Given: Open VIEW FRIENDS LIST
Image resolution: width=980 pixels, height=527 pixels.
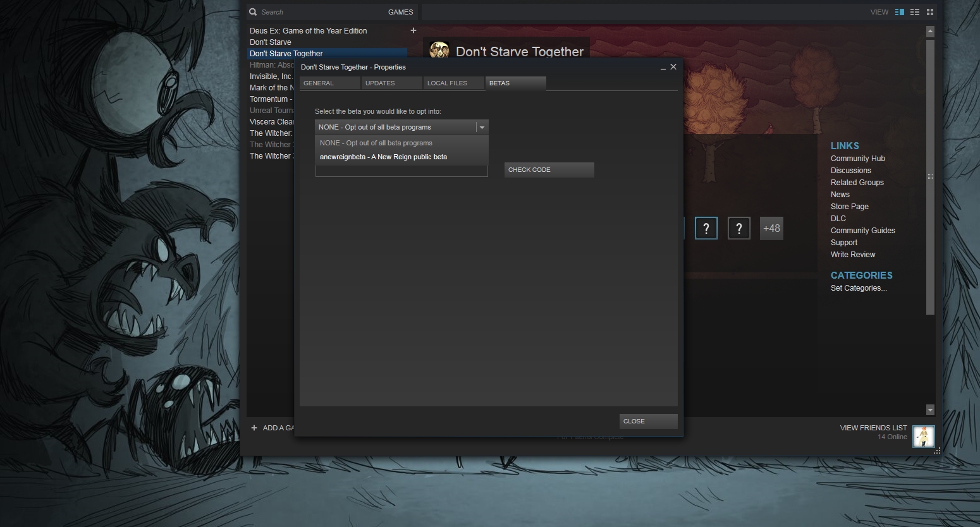Looking at the screenshot, I should tap(873, 428).
